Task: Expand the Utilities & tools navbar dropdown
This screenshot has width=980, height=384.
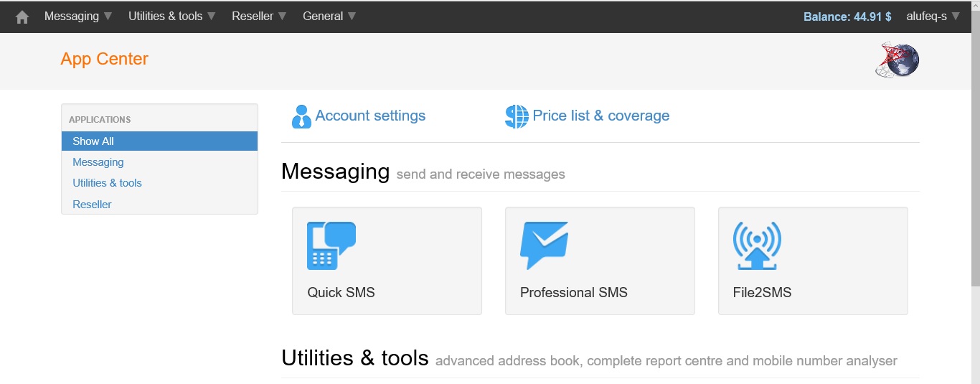Action: (172, 17)
